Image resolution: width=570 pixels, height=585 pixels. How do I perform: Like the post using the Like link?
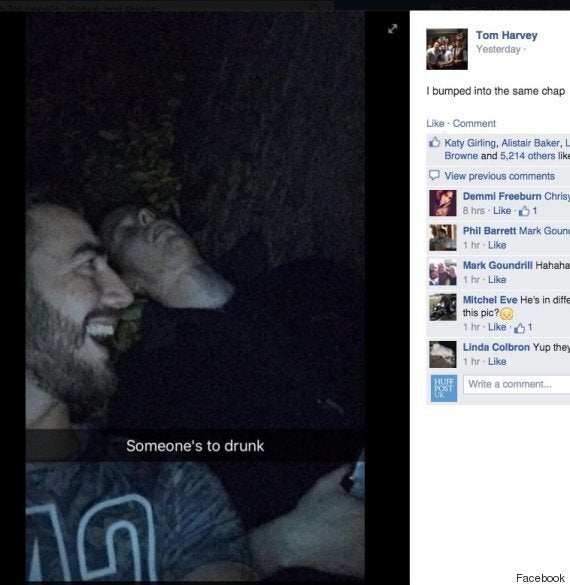click(x=435, y=123)
